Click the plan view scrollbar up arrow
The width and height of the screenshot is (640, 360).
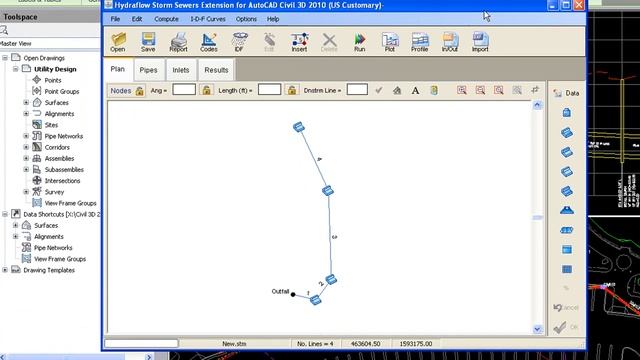point(537,105)
